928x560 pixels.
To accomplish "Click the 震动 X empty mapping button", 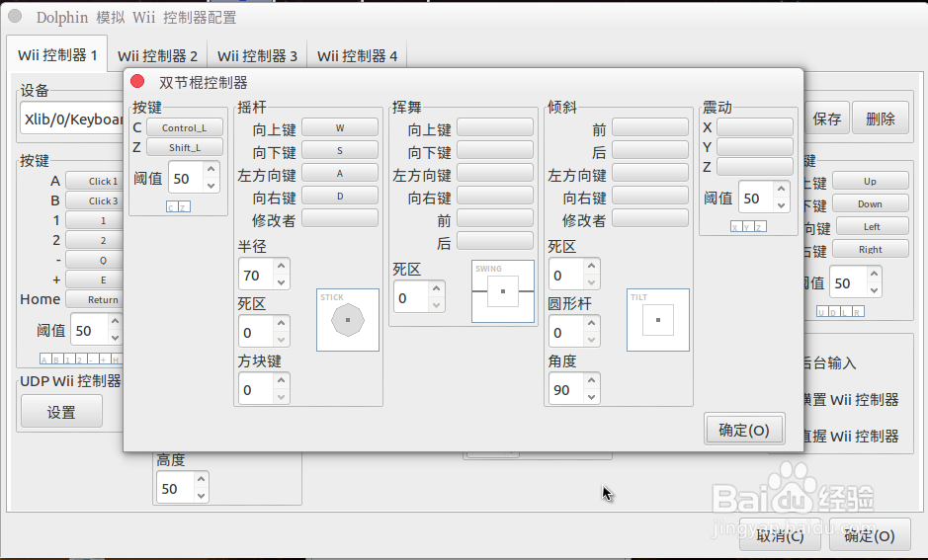I will tap(755, 127).
